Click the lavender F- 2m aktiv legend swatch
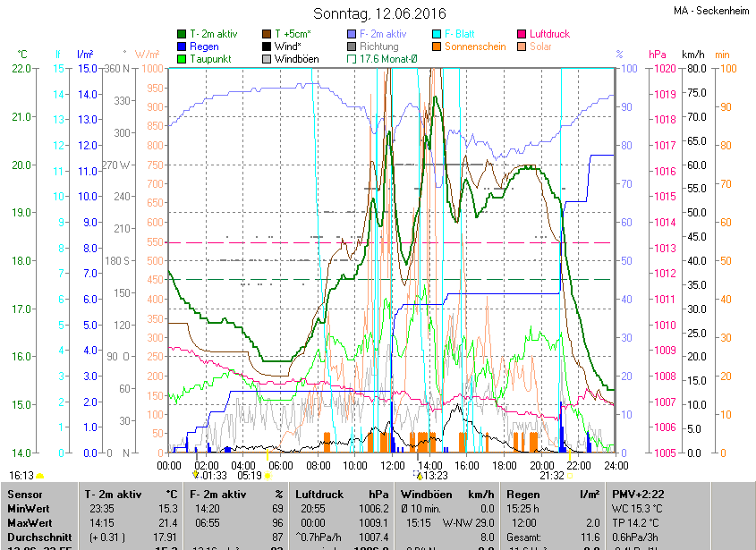The height and width of the screenshot is (550, 756). click(x=352, y=34)
